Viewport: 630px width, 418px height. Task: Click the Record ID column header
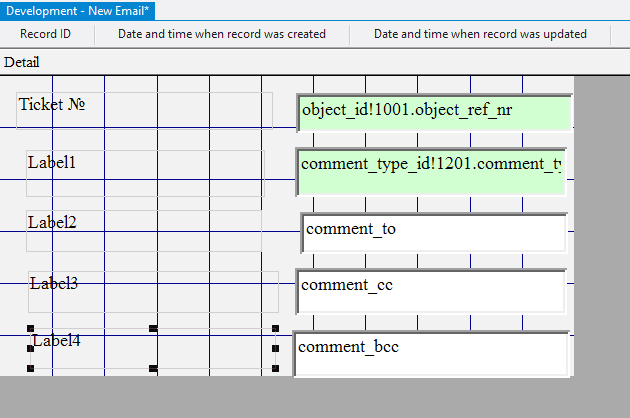pyautogui.click(x=46, y=34)
